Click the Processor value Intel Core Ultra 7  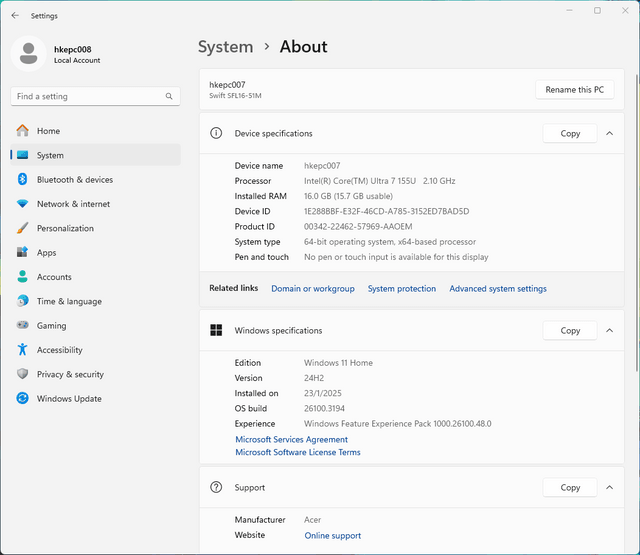point(379,181)
